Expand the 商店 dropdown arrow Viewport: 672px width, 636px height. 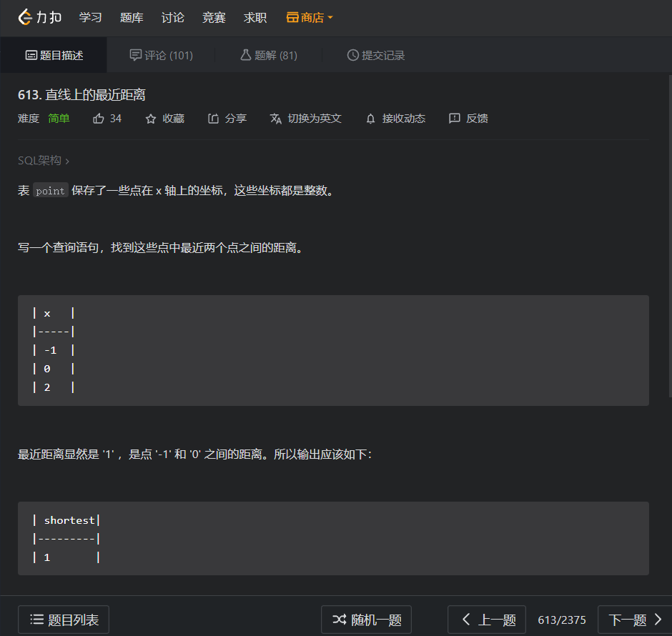click(x=330, y=18)
